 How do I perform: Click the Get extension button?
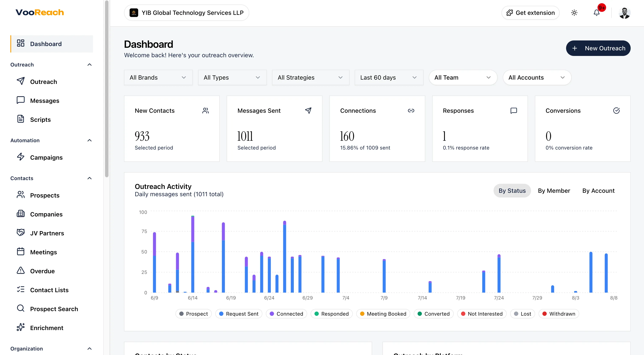[x=530, y=13]
